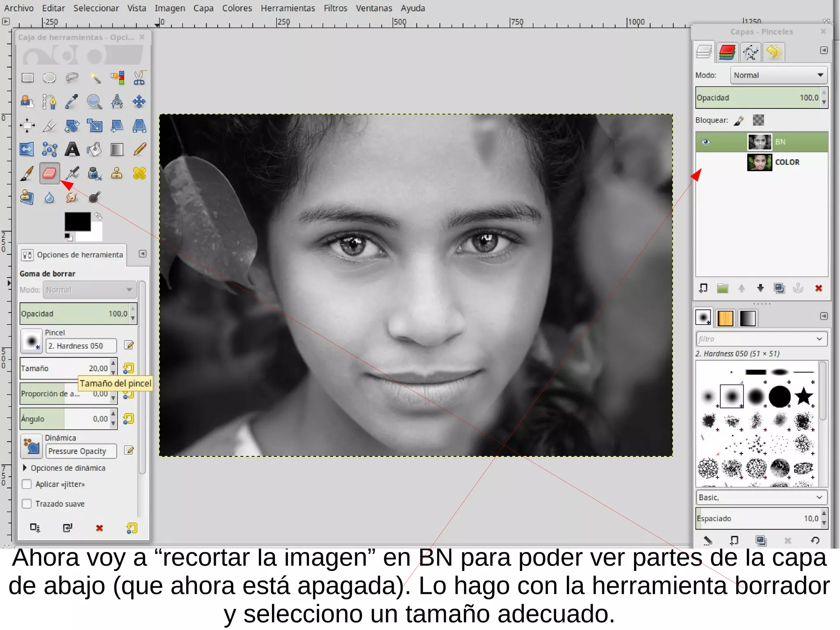840x630 pixels.
Task: Select the COLOR layer
Action: click(x=762, y=162)
